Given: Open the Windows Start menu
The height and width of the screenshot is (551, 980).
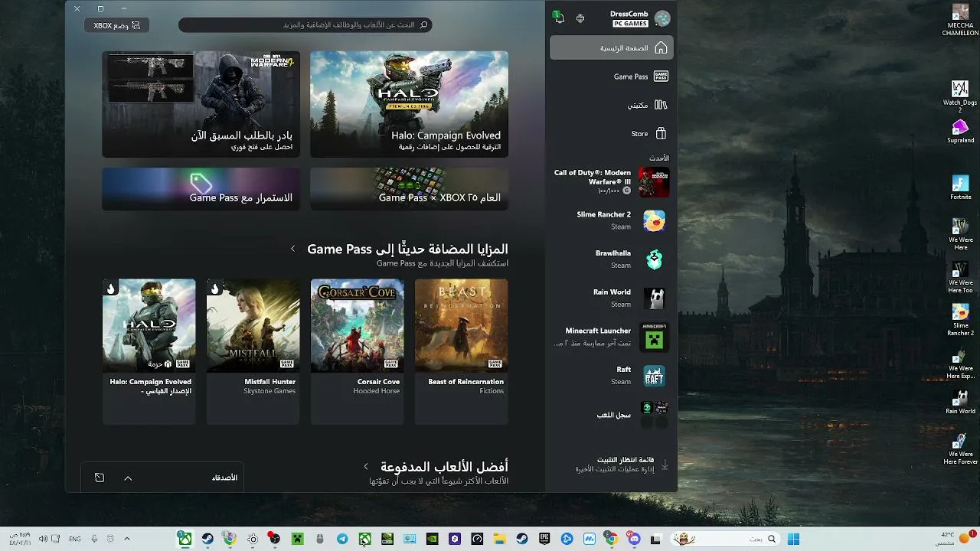Looking at the screenshot, I should pos(793,539).
